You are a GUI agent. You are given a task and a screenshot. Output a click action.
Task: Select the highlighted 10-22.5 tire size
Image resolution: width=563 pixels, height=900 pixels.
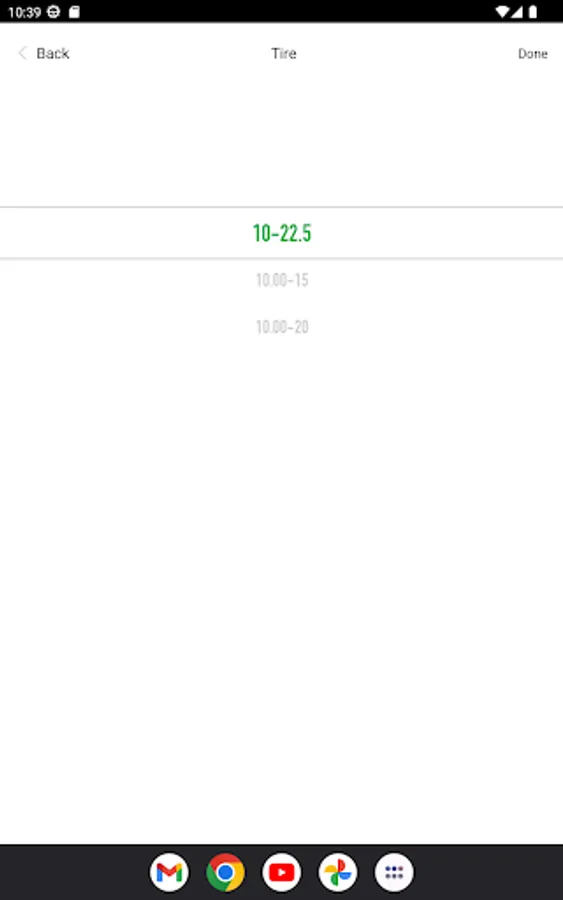tap(282, 233)
